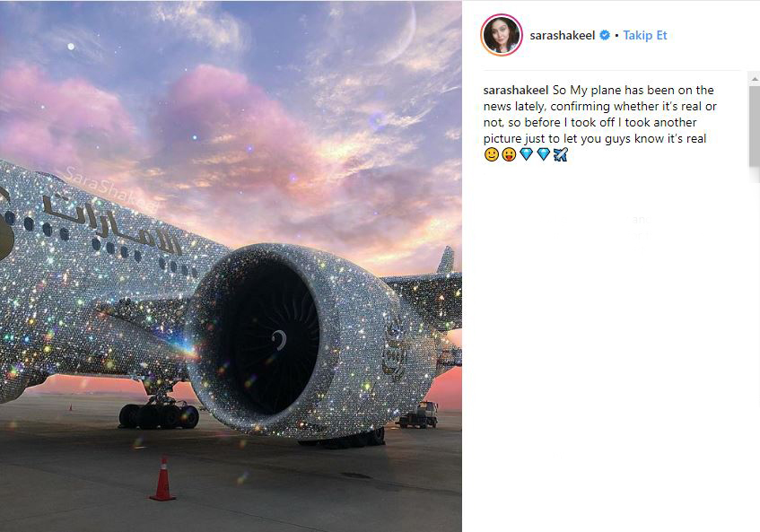760x532 pixels.
Task: Click the comments scrollbar thumb
Action: (x=755, y=126)
